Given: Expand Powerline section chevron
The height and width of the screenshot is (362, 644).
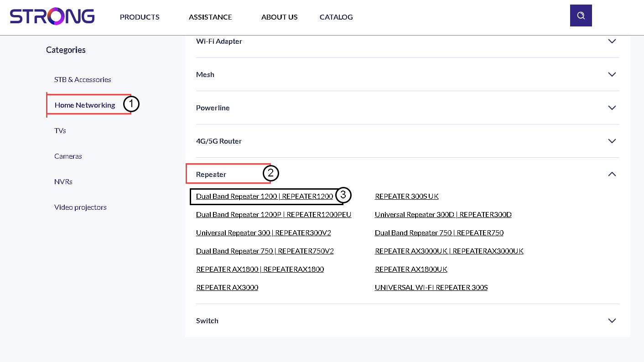Looking at the screenshot, I should (x=612, y=108).
